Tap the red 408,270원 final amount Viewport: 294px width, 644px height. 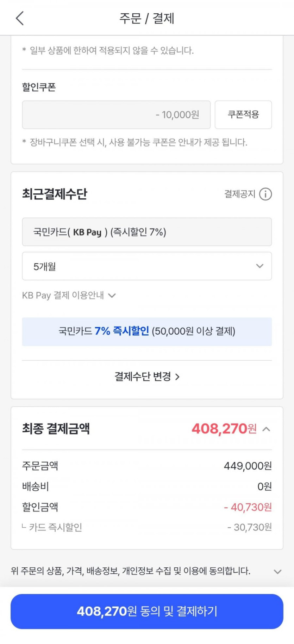tap(224, 429)
